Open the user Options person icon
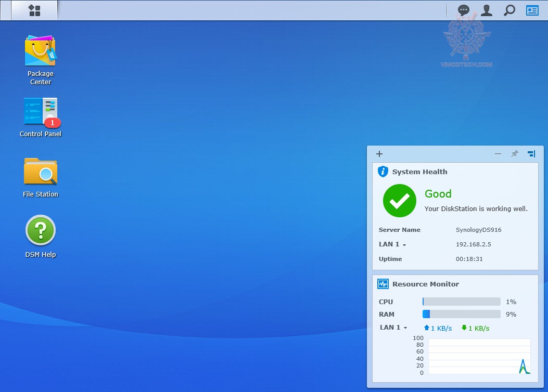 [x=487, y=10]
